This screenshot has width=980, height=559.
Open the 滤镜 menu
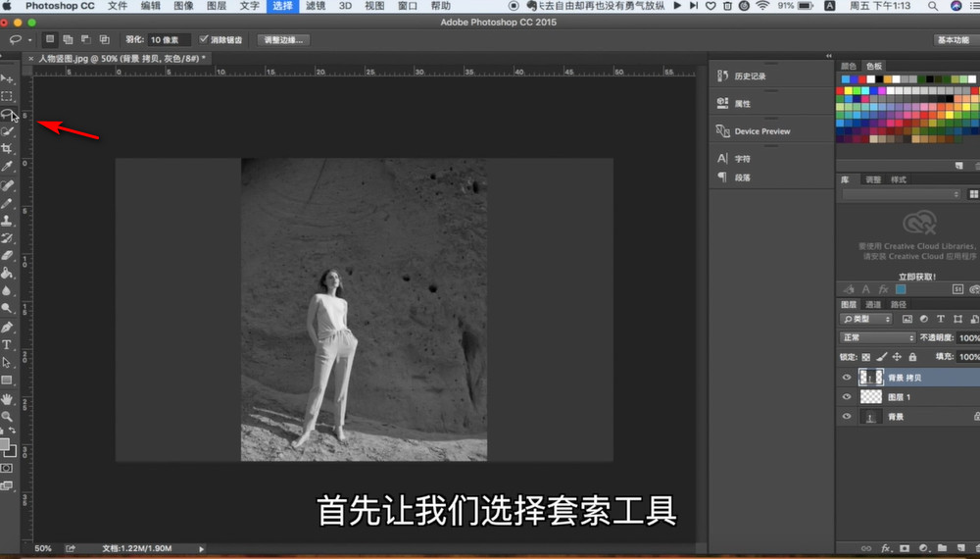(x=316, y=6)
